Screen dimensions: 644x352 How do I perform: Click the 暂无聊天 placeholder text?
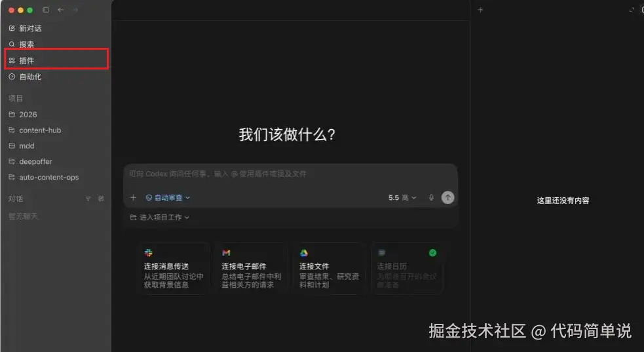point(23,216)
